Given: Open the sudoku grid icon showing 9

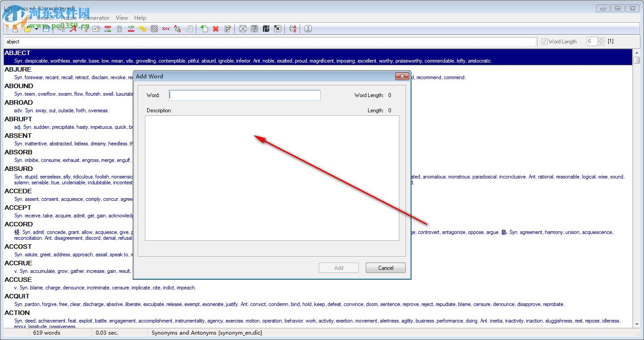Looking at the screenshot, I should [243, 29].
